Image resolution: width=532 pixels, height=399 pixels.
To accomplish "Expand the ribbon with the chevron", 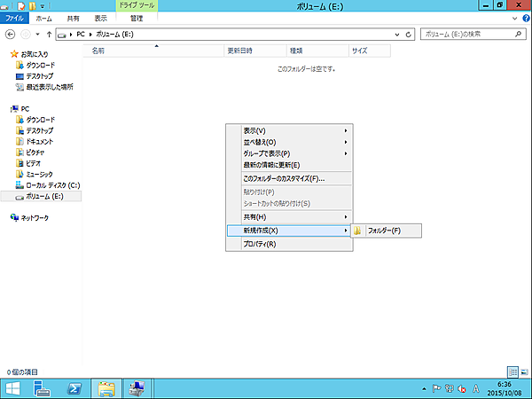I will 514,19.
